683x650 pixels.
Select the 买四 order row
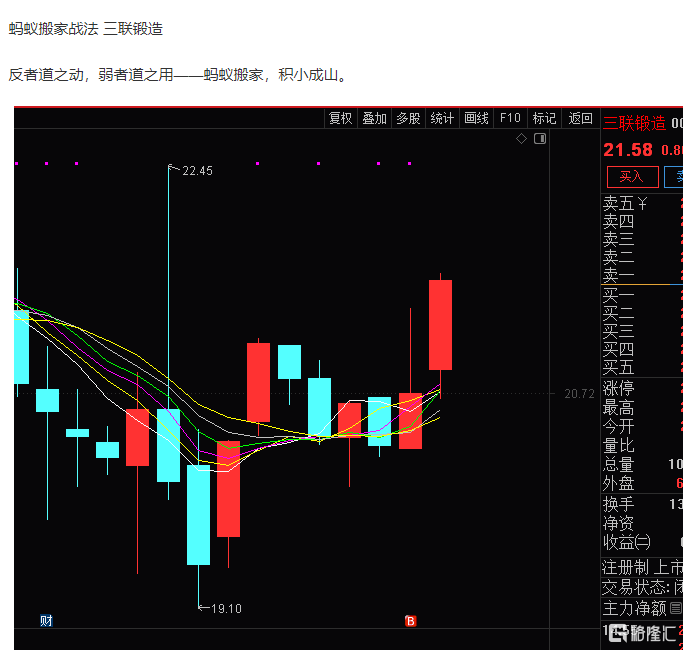[642, 349]
